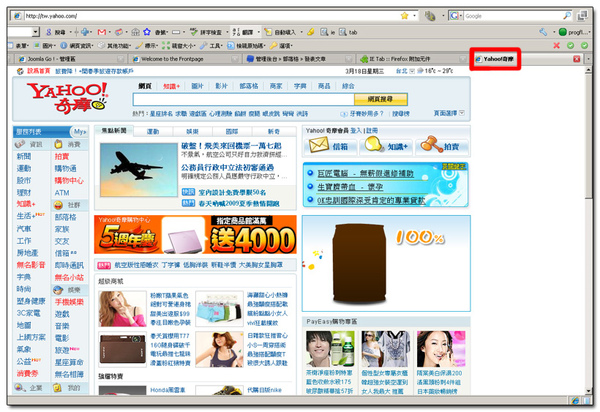The height and width of the screenshot is (412, 600).
Task: Click the green progfl account button
Action: [x=573, y=32]
